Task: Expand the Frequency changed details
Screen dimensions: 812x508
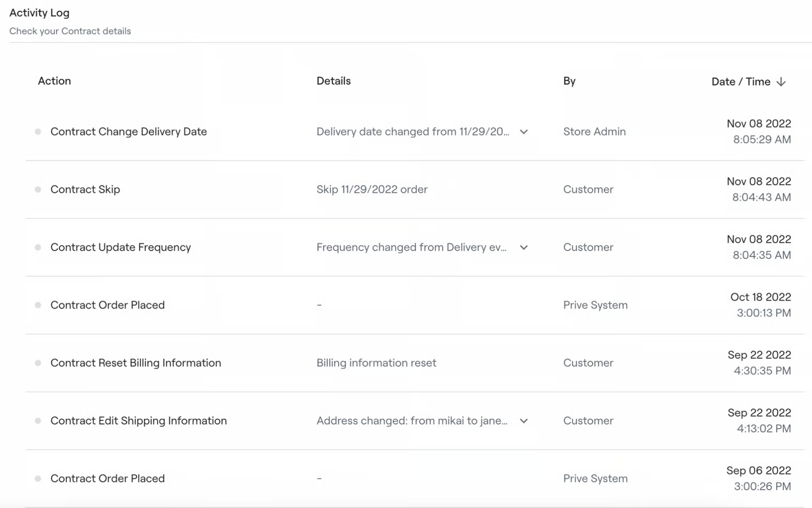Action: [524, 248]
